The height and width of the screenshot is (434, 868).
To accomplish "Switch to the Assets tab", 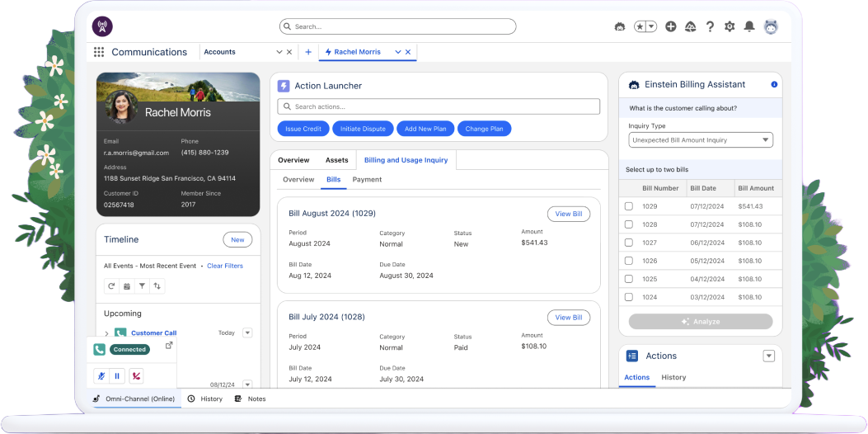I will (x=336, y=160).
